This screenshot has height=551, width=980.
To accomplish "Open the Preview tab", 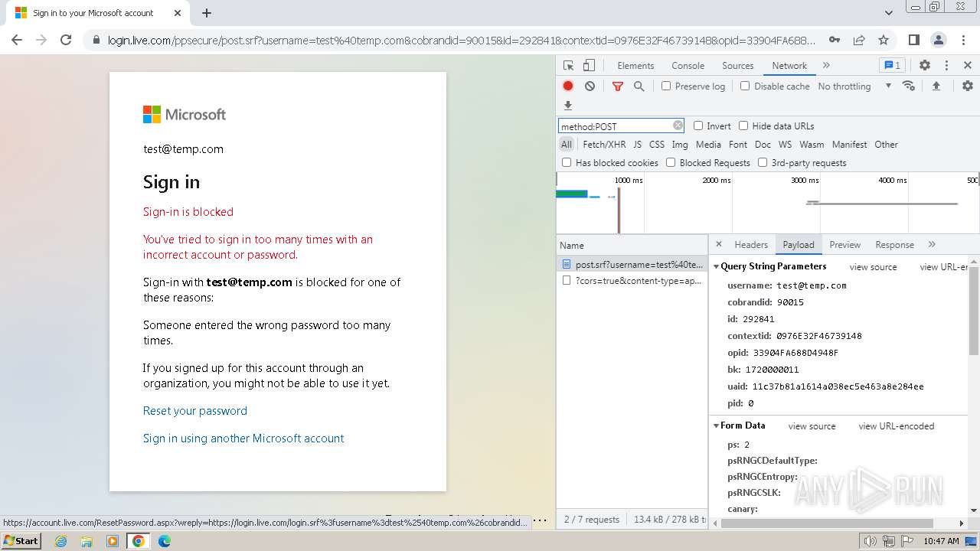I will click(x=845, y=245).
